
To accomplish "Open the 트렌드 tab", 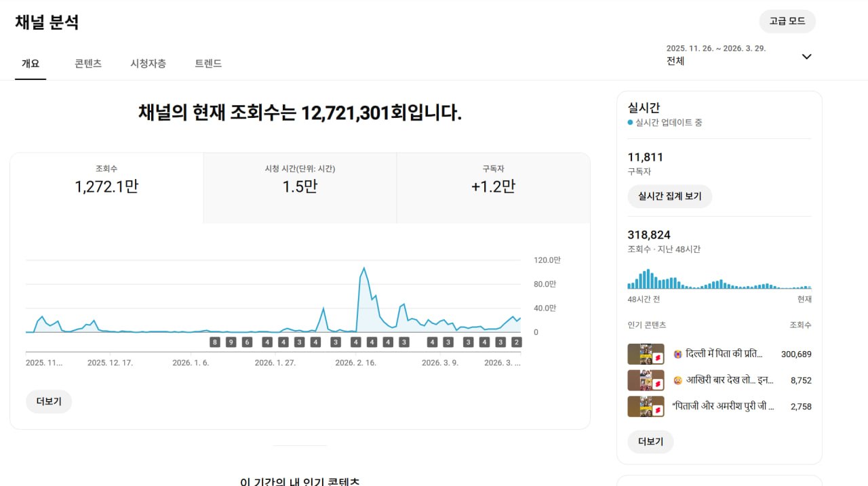I will tap(208, 64).
